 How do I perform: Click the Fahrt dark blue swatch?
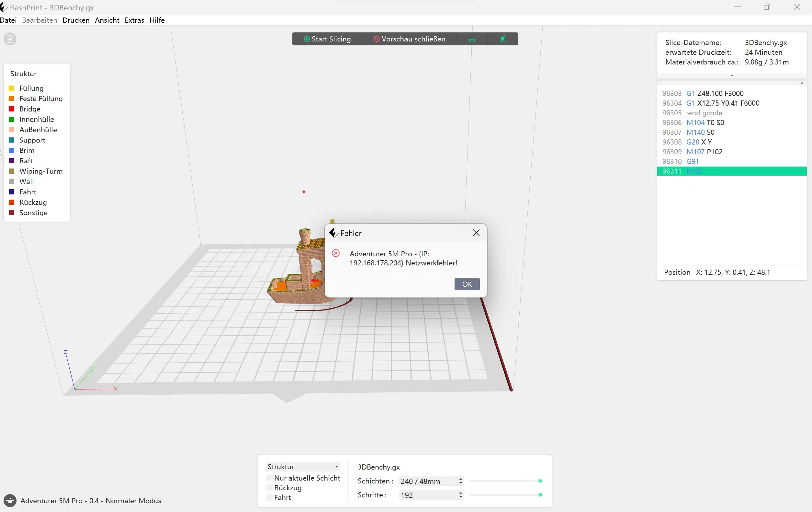coord(11,192)
